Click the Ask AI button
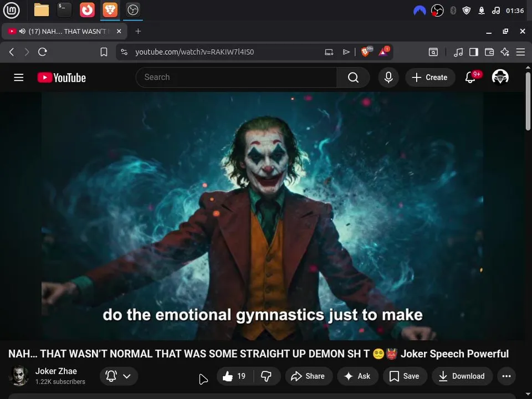Viewport: 532px width, 399px height. click(357, 376)
